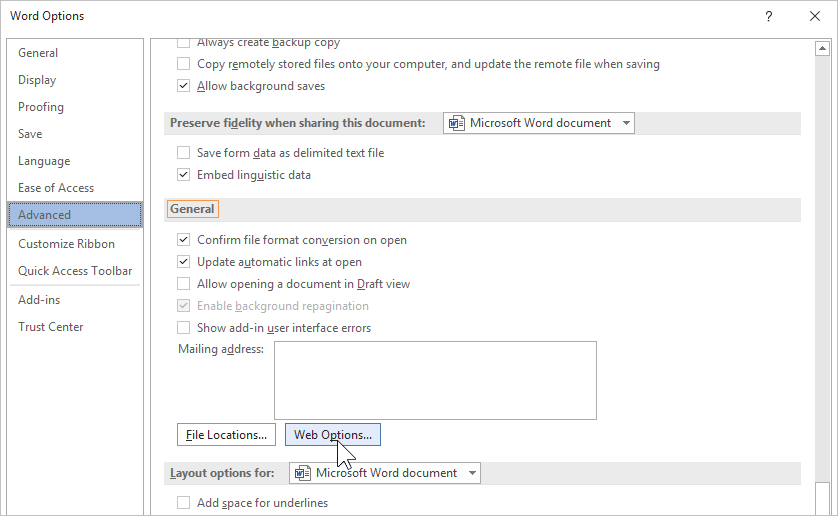Viewport: 838px width, 516px height.
Task: Close the Word Options dialog
Action: (815, 16)
